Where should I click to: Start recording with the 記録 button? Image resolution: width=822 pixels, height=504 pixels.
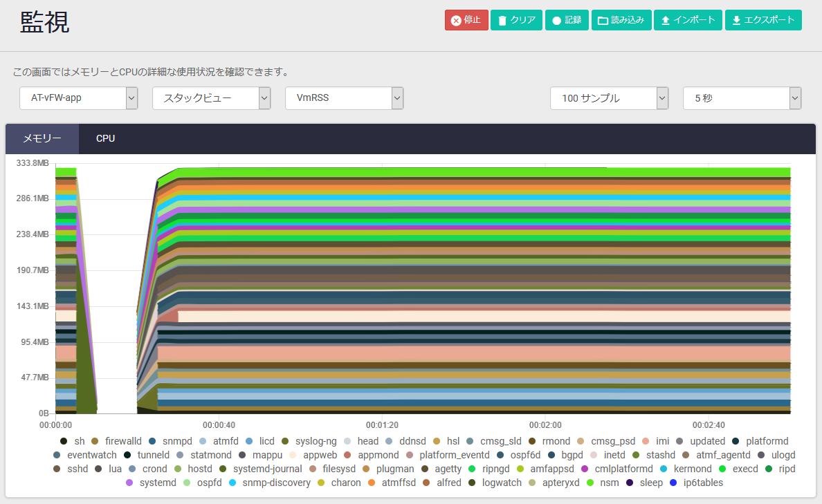click(x=567, y=20)
